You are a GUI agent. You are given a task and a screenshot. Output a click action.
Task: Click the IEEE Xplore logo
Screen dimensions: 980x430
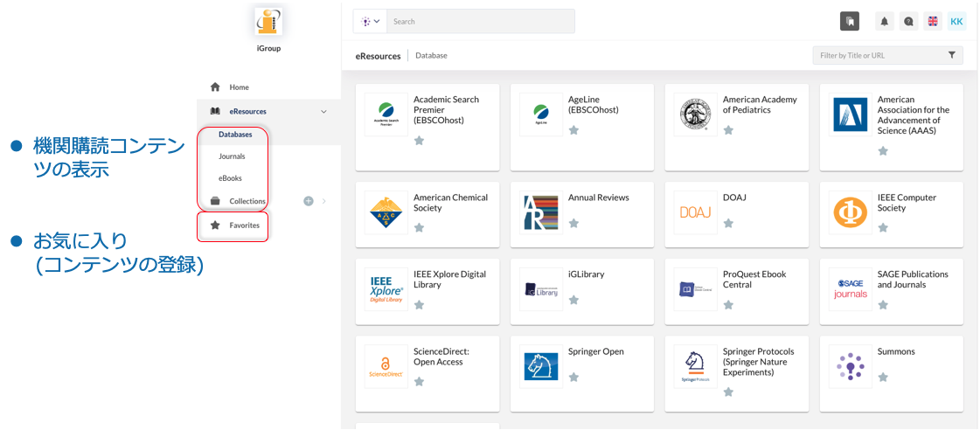386,289
